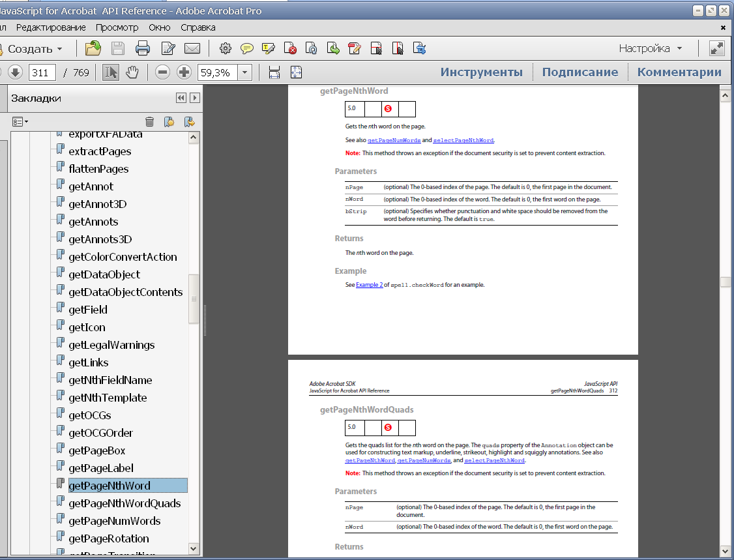Click the fit one full page icon
This screenshot has height=560, width=734.
tap(297, 72)
